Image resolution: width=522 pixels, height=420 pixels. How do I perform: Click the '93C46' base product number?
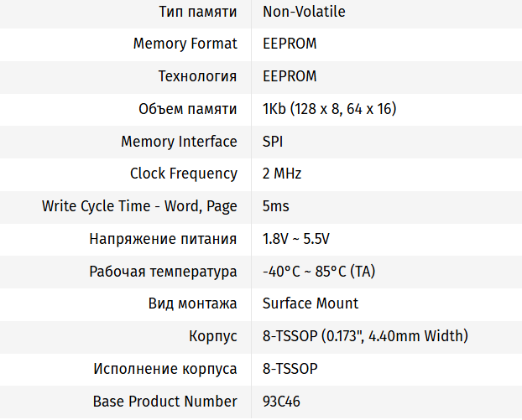281,402
